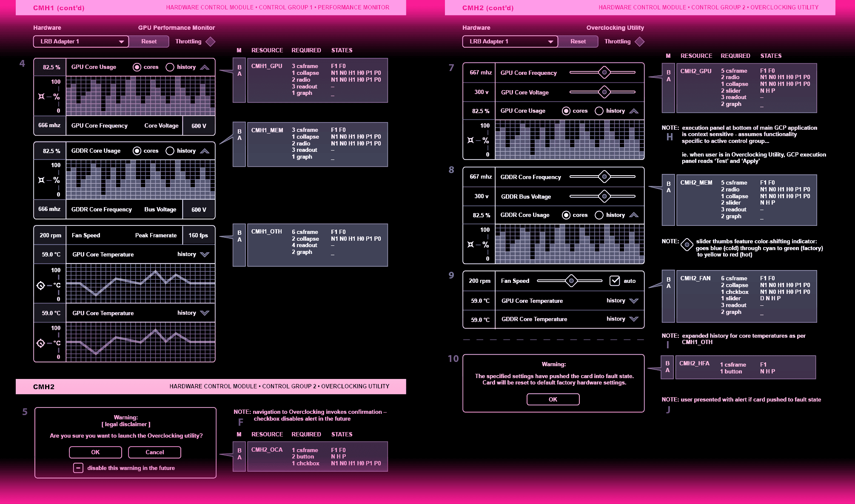
Task: Expand GDDR Core Temperature history chevron
Action: [x=634, y=319]
